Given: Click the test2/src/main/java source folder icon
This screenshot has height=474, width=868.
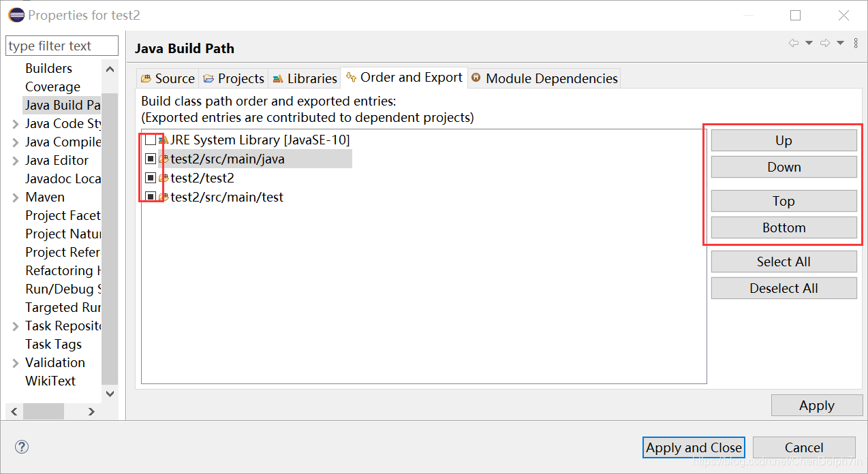Looking at the screenshot, I should 161,159.
